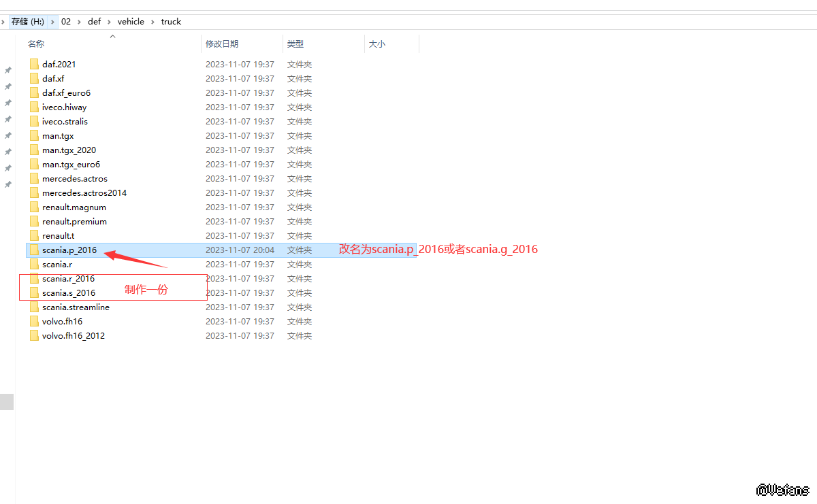Viewport: 817px width, 504px height.
Task: Navigate to the def breadcrumb folder
Action: click(95, 22)
